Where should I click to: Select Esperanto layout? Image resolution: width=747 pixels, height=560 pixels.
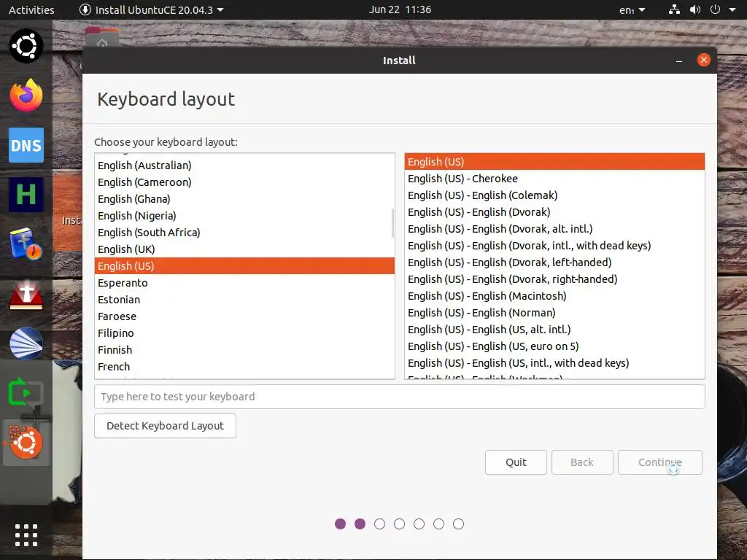tap(244, 283)
